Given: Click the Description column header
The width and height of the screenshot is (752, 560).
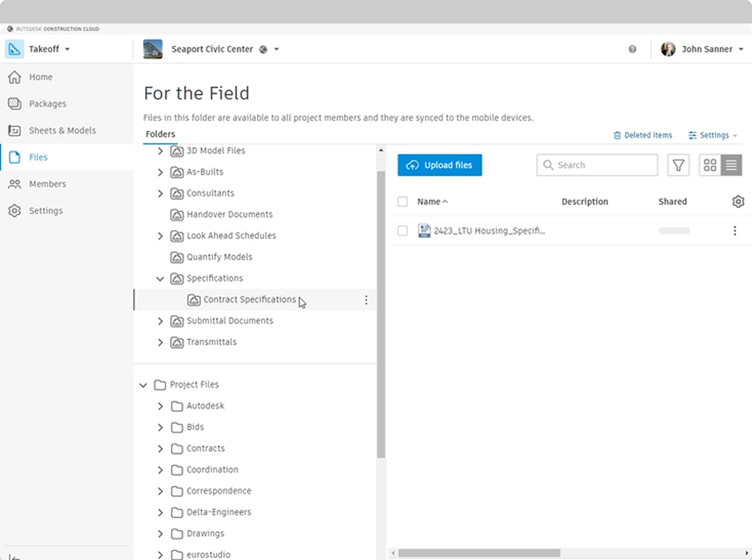Looking at the screenshot, I should coord(585,202).
